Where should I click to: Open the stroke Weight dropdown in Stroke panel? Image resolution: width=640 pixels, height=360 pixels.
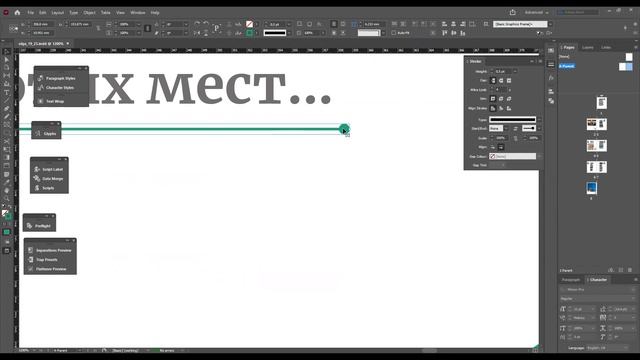[x=515, y=71]
